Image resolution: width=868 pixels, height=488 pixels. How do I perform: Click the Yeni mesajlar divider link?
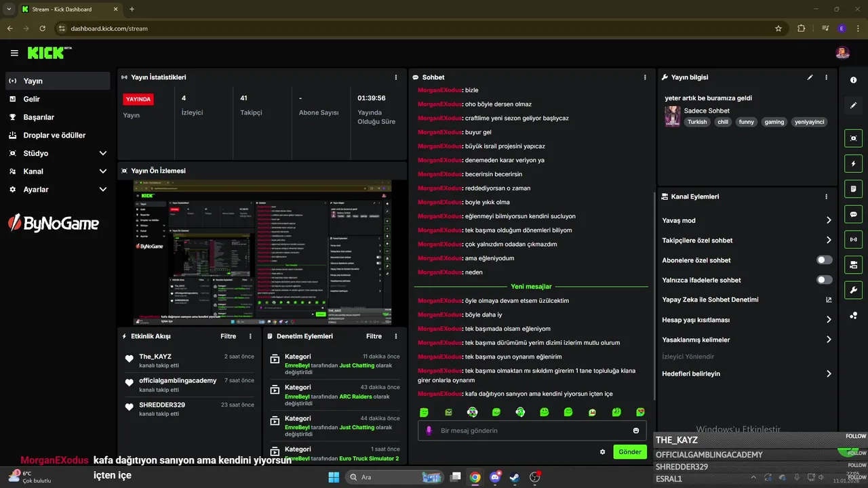(x=531, y=287)
